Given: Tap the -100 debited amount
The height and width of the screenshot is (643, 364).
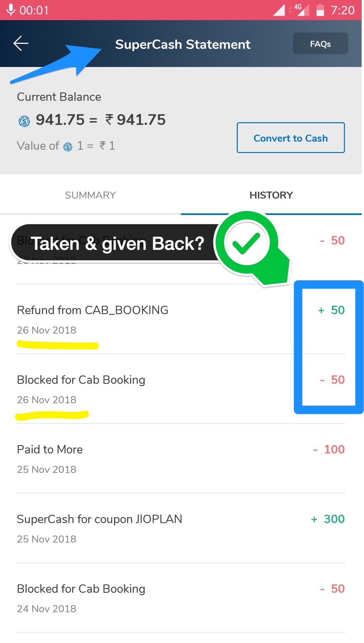Looking at the screenshot, I should coord(329,450).
